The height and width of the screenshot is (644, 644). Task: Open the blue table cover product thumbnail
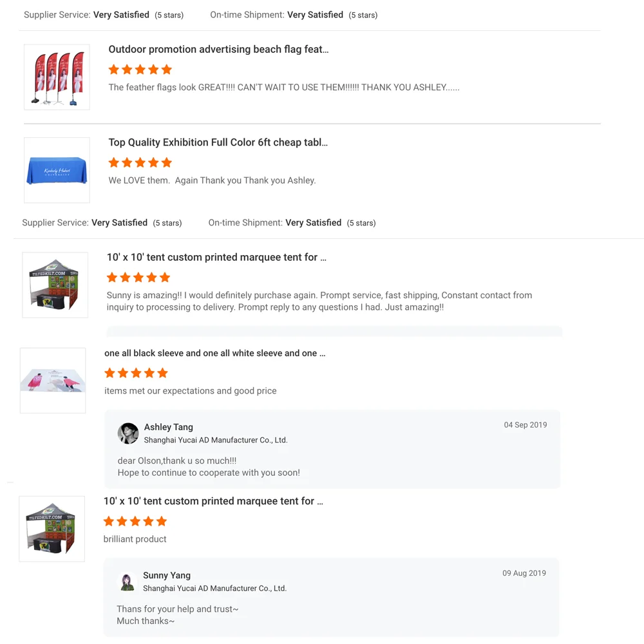pos(57,170)
